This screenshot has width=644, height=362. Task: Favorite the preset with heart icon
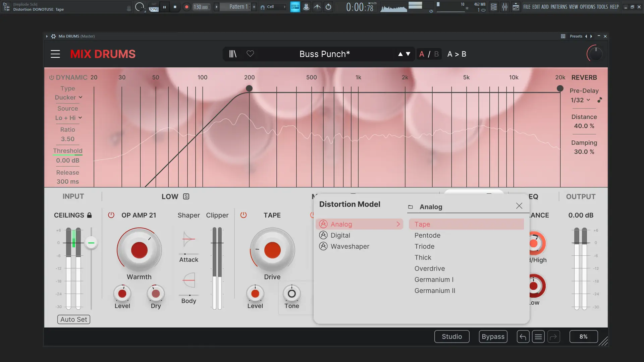point(250,54)
